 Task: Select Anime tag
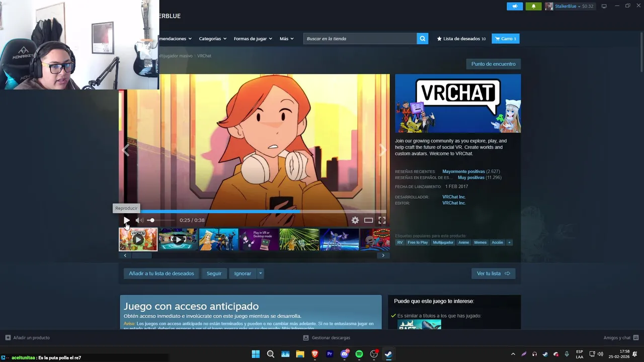coord(464,242)
